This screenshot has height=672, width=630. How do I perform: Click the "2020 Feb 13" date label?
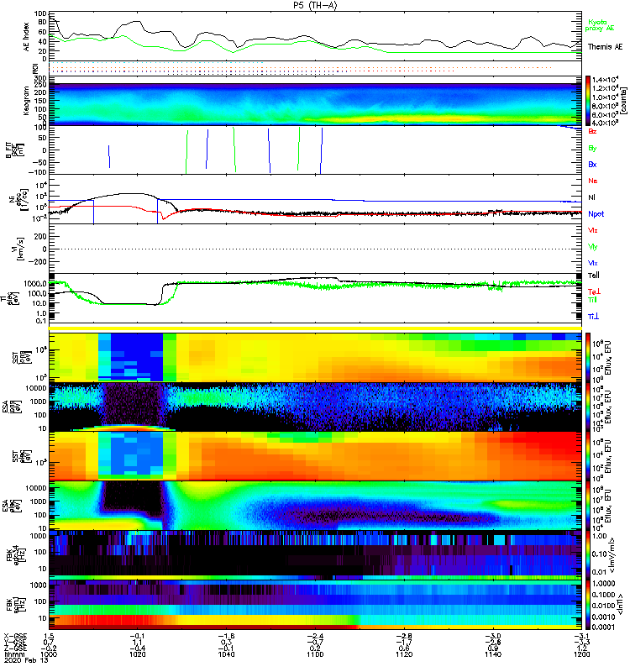[x=26, y=660]
